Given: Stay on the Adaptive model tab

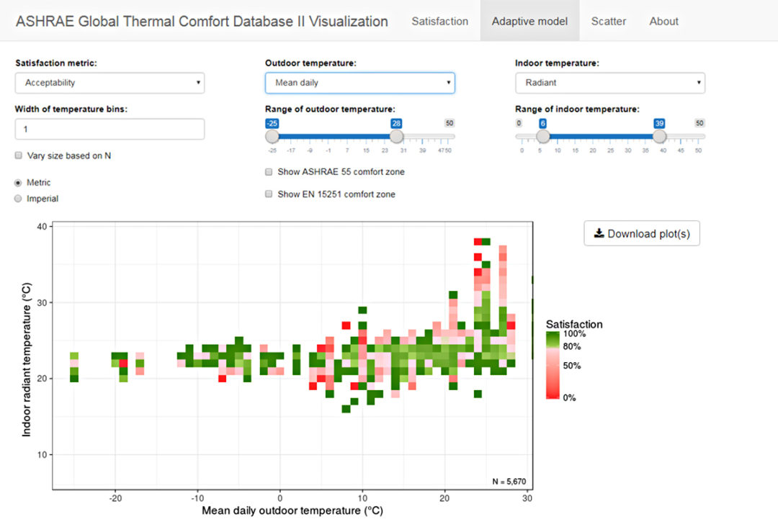Looking at the screenshot, I should pos(529,21).
